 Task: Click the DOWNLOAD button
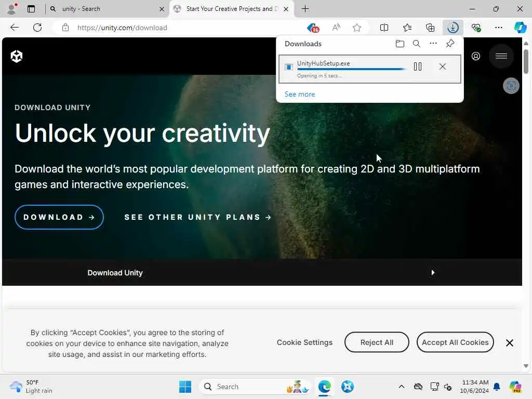[x=59, y=217]
